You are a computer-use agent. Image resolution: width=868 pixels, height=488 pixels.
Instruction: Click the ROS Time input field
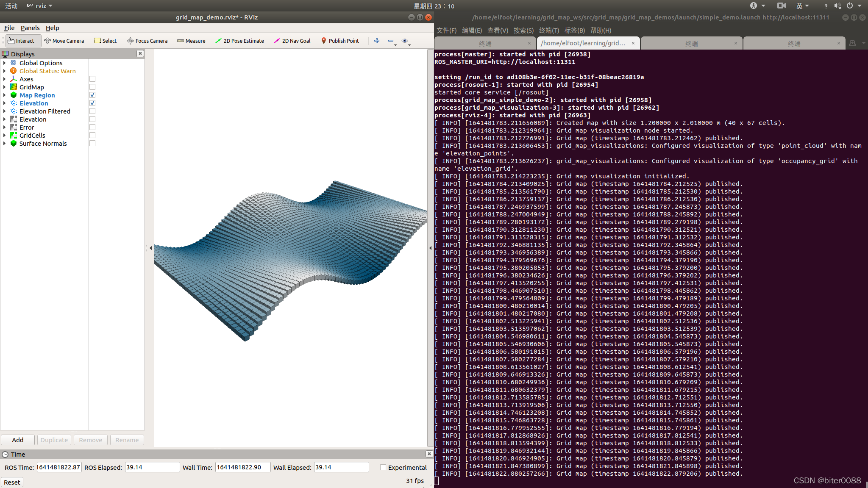58,467
